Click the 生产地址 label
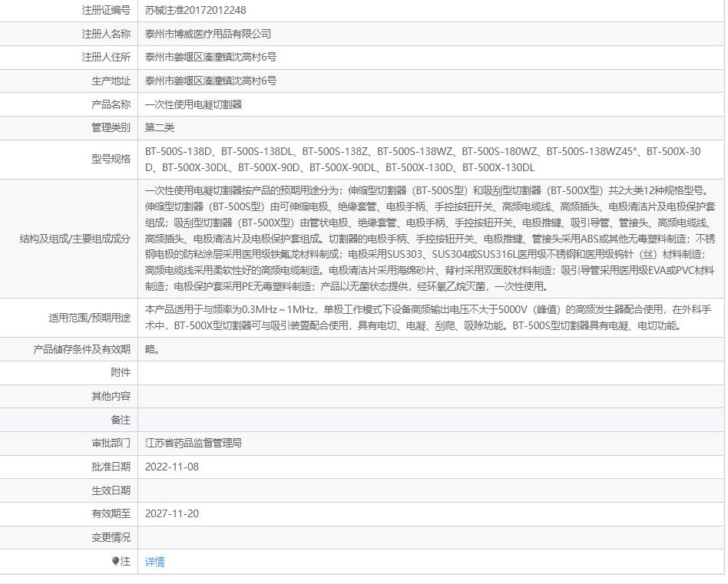This screenshot has width=728, height=584. (111, 81)
